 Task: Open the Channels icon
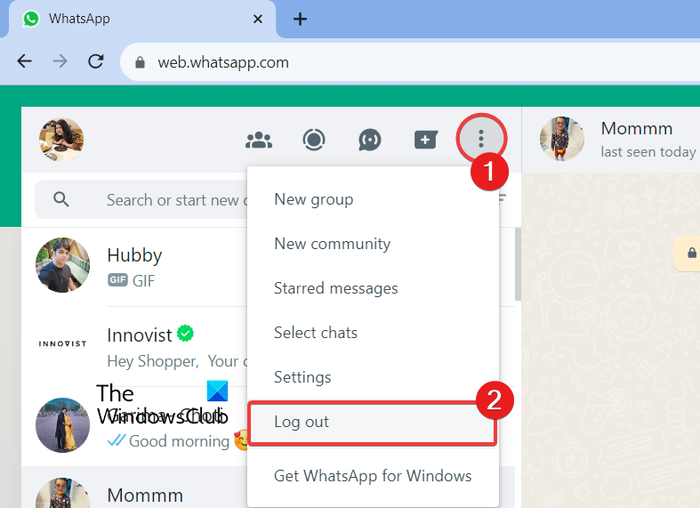click(370, 140)
